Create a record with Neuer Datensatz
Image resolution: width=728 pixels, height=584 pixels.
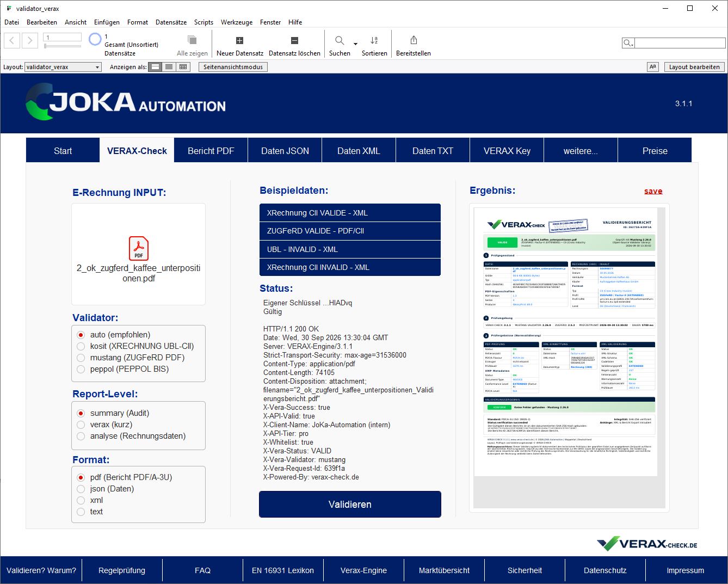[239, 45]
